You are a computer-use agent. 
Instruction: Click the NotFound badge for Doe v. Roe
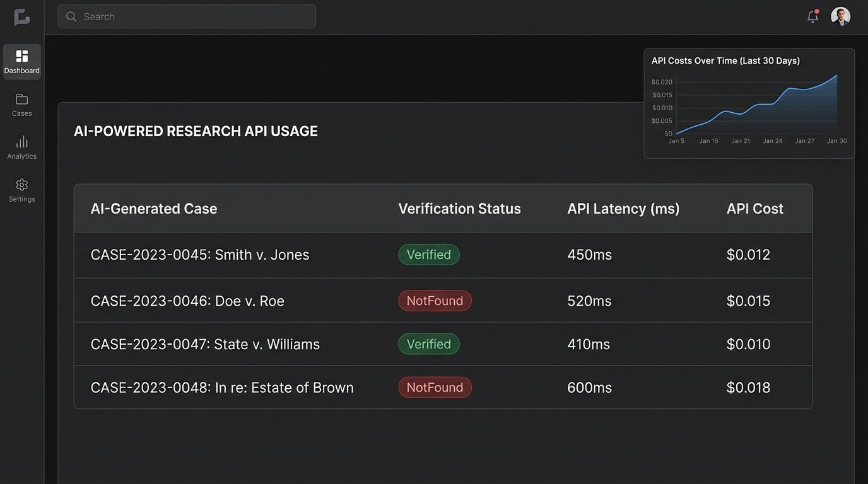(x=435, y=301)
